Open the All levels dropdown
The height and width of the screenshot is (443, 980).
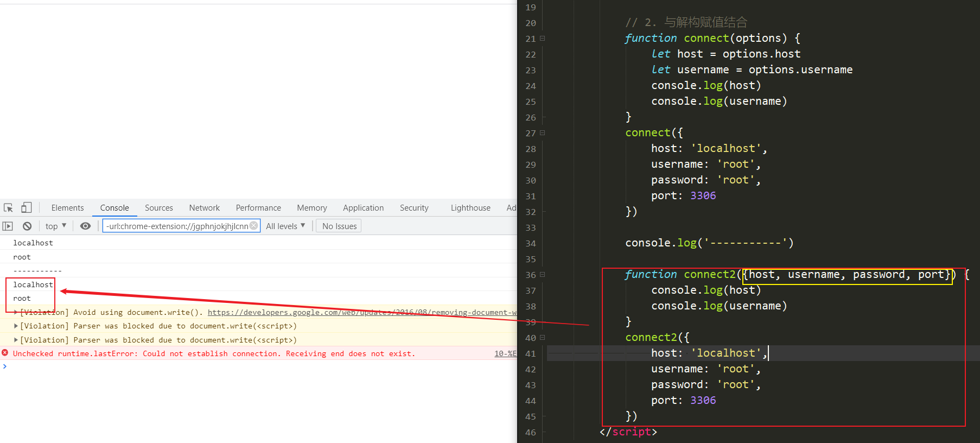point(285,226)
